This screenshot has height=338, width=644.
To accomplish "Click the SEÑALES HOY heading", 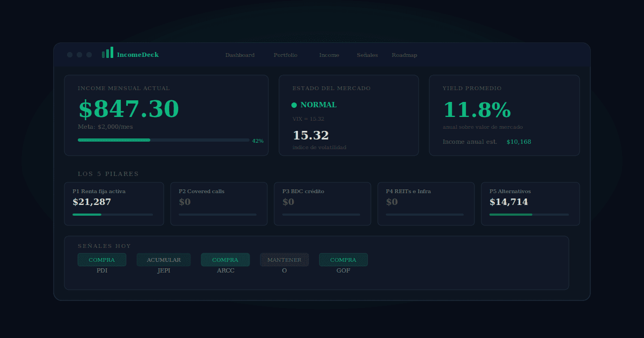I will coord(104,246).
